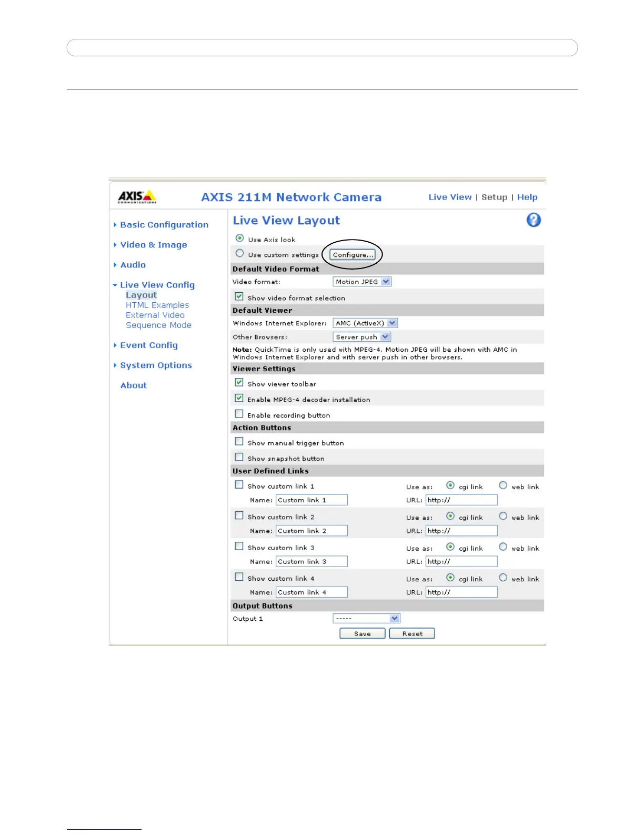The image size is (644, 834).
Task: Click the URL field for custom link 2
Action: coord(461,531)
